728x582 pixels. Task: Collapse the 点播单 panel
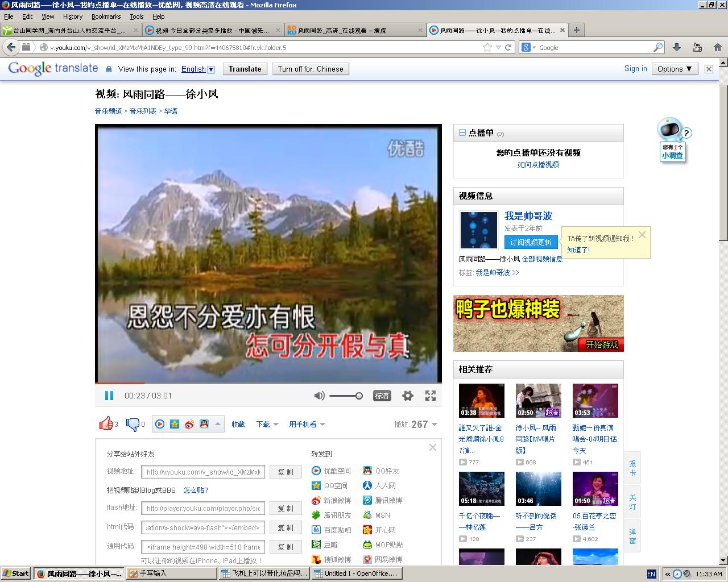click(462, 132)
